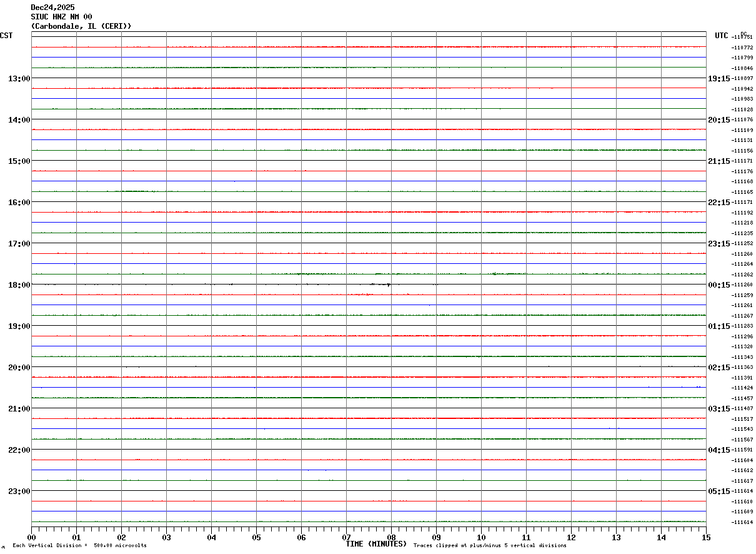Viewport: 756px width, 554px height.
Task: Click the DC offset value -111517
Action: click(742, 420)
